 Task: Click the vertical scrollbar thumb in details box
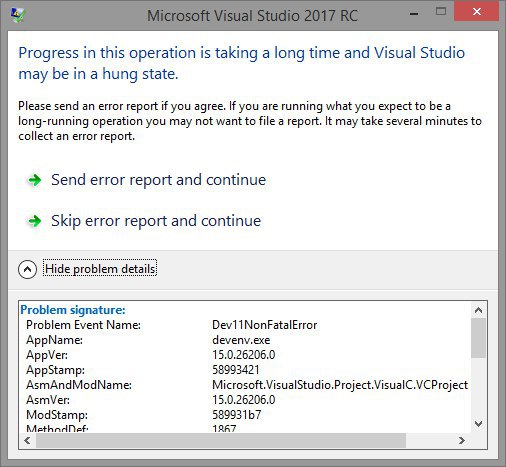click(478, 338)
